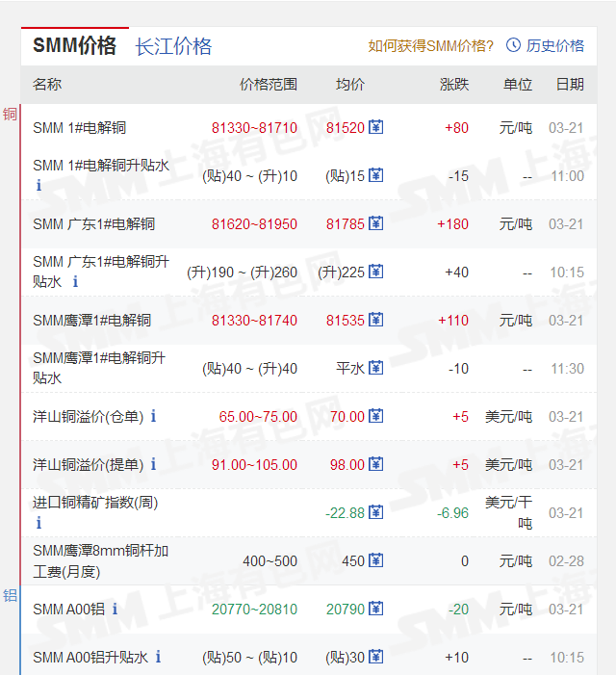Click the change value -6.96
Image resolution: width=616 pixels, height=675 pixels.
(452, 513)
